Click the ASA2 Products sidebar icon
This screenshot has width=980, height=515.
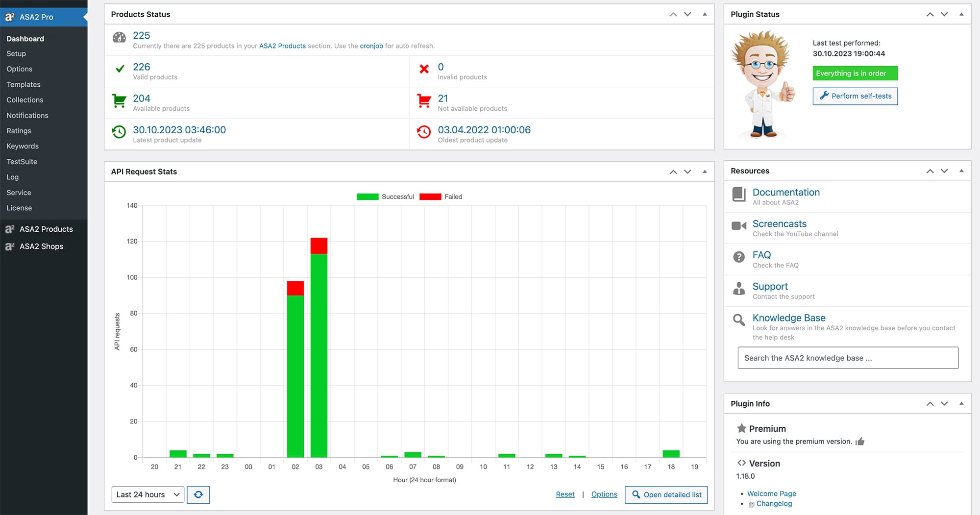[10, 229]
